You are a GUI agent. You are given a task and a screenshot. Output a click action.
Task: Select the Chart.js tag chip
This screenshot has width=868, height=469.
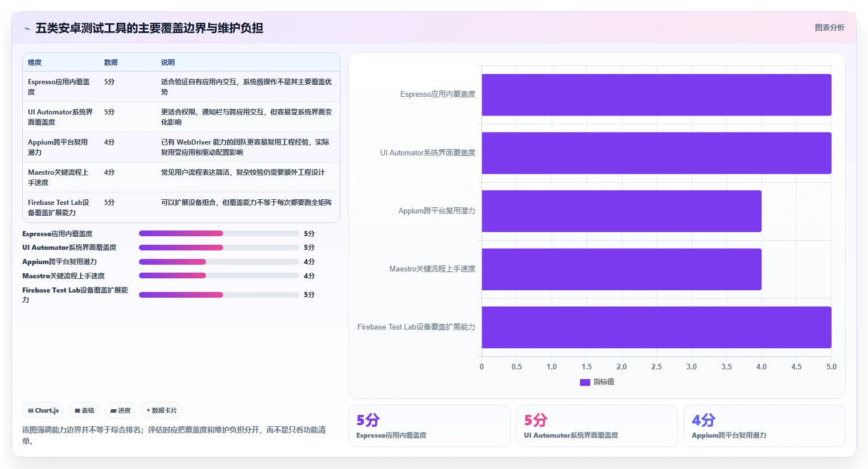[44, 410]
